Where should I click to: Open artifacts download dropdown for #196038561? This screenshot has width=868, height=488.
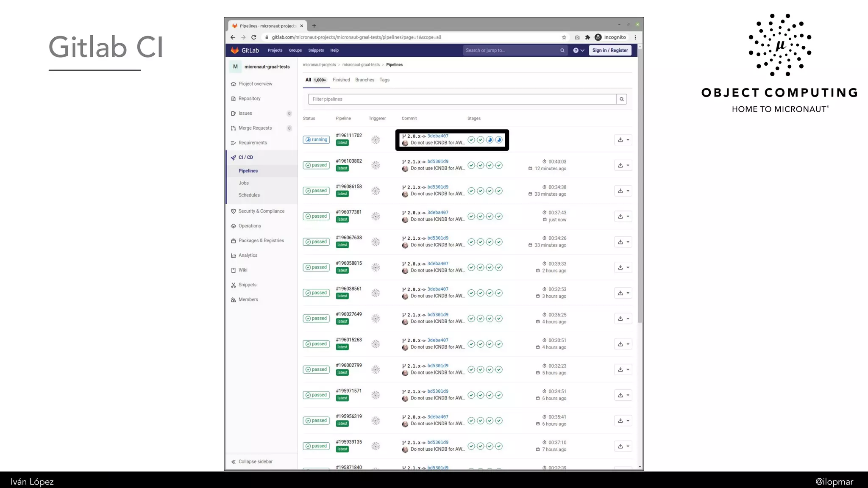tap(623, 293)
